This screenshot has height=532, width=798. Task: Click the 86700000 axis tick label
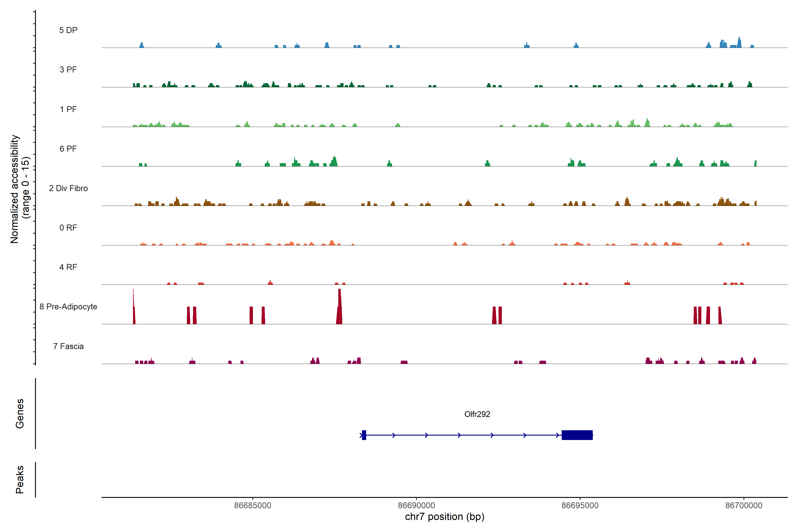(744, 505)
